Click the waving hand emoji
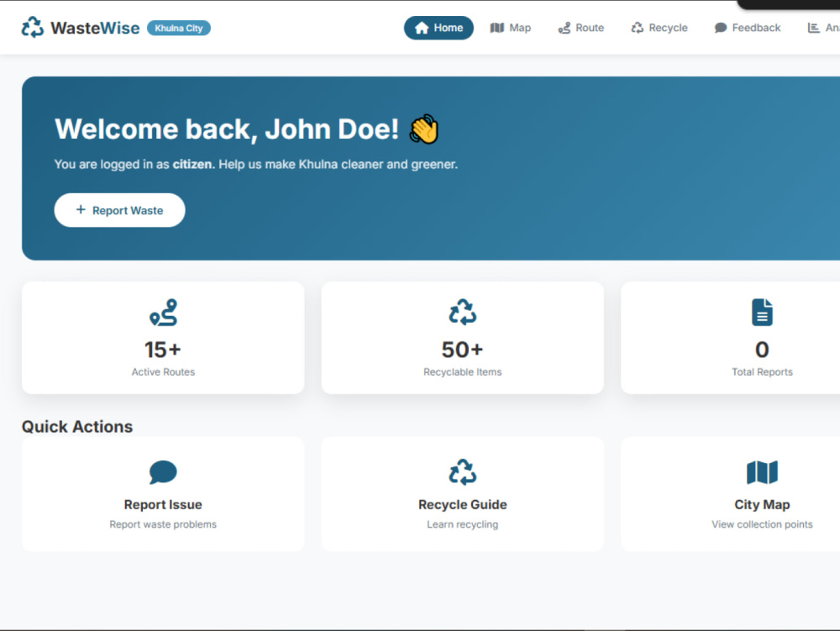The height and width of the screenshot is (631, 840). pos(423,129)
